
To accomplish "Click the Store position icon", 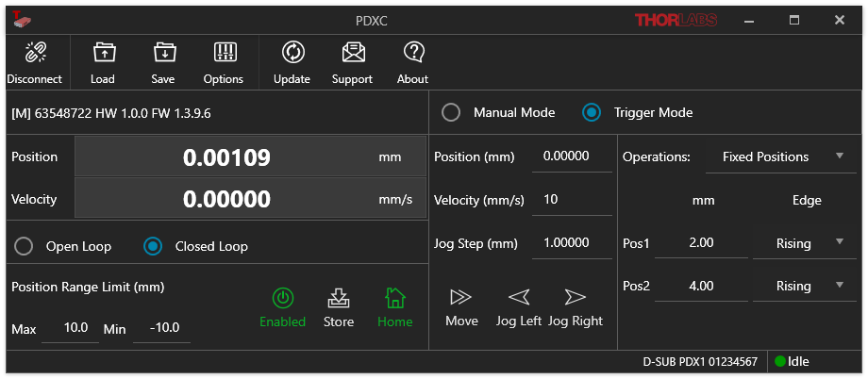I will tap(339, 298).
